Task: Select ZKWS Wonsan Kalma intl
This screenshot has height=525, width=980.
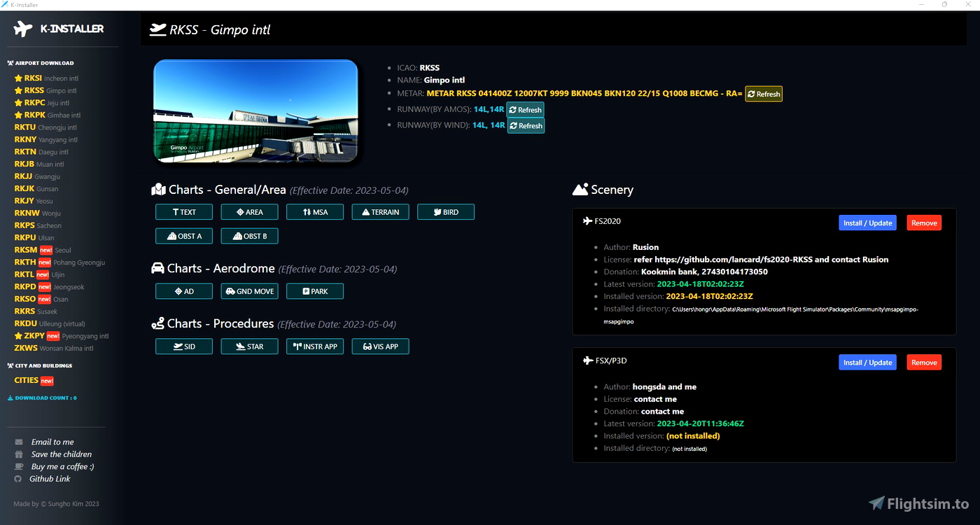Action: 54,348
